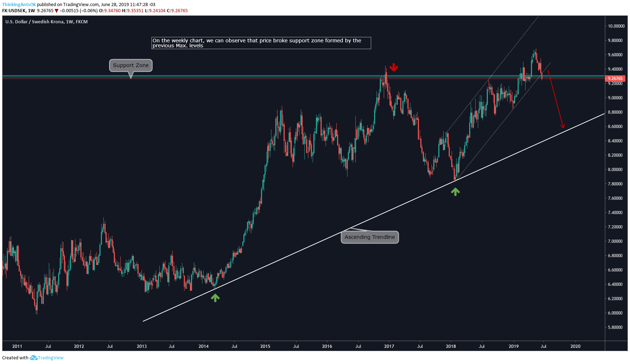
Task: Click the 2015 time axis label
Action: pos(265,346)
